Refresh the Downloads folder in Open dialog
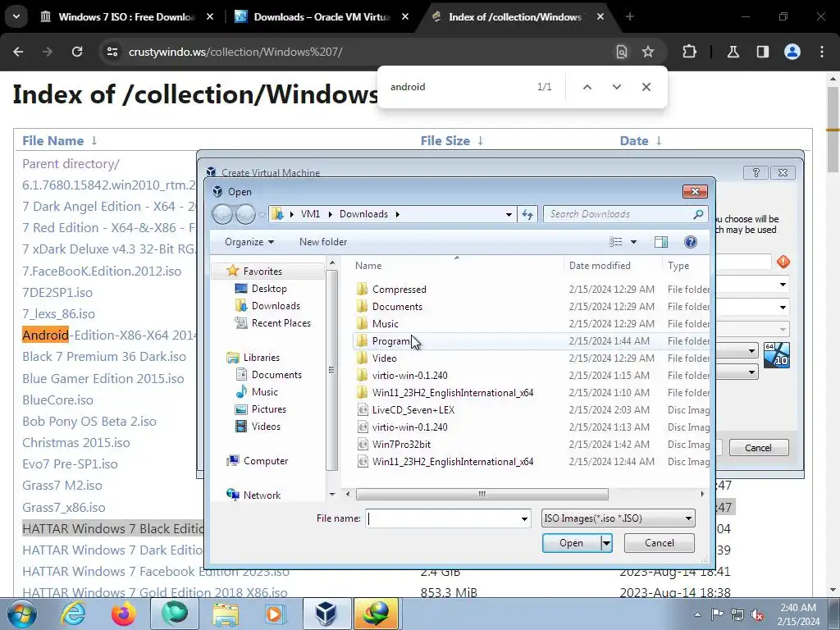 pos(527,214)
